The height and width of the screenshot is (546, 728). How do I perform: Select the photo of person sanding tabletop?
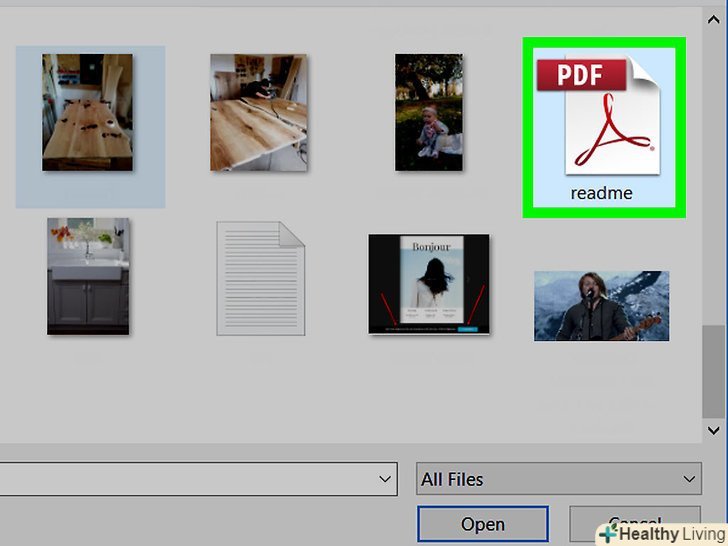(259, 113)
